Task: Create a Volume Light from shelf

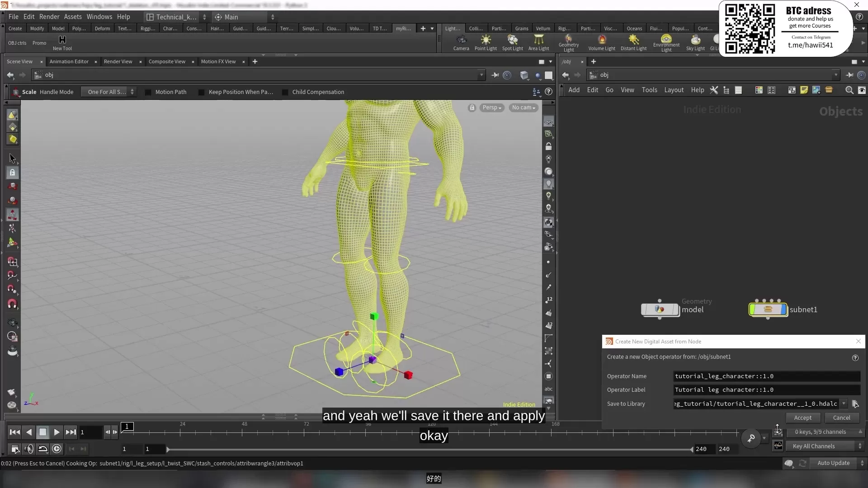Action: click(x=601, y=42)
